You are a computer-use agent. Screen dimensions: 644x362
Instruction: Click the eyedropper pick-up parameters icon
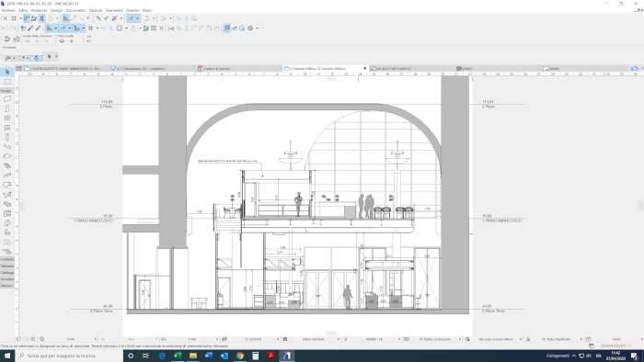[x=30, y=28]
